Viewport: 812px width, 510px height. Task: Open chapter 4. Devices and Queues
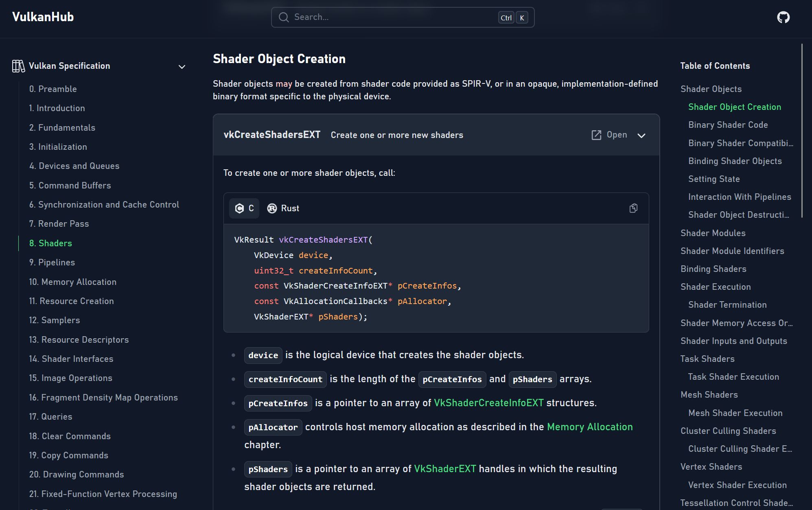pyautogui.click(x=74, y=166)
